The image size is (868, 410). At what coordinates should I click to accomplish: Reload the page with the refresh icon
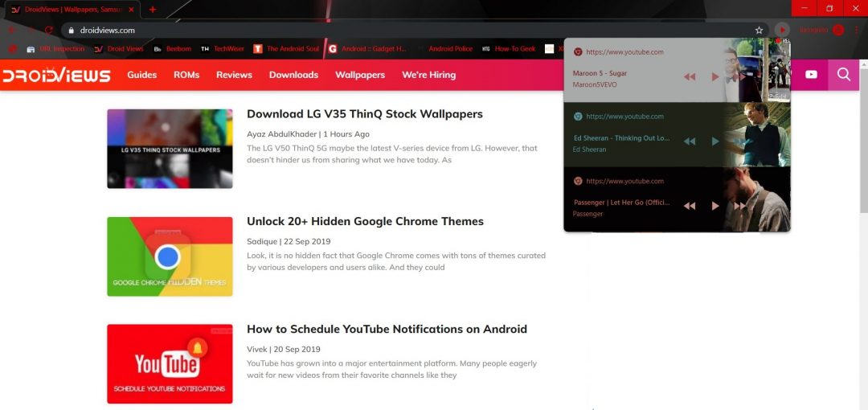[49, 30]
